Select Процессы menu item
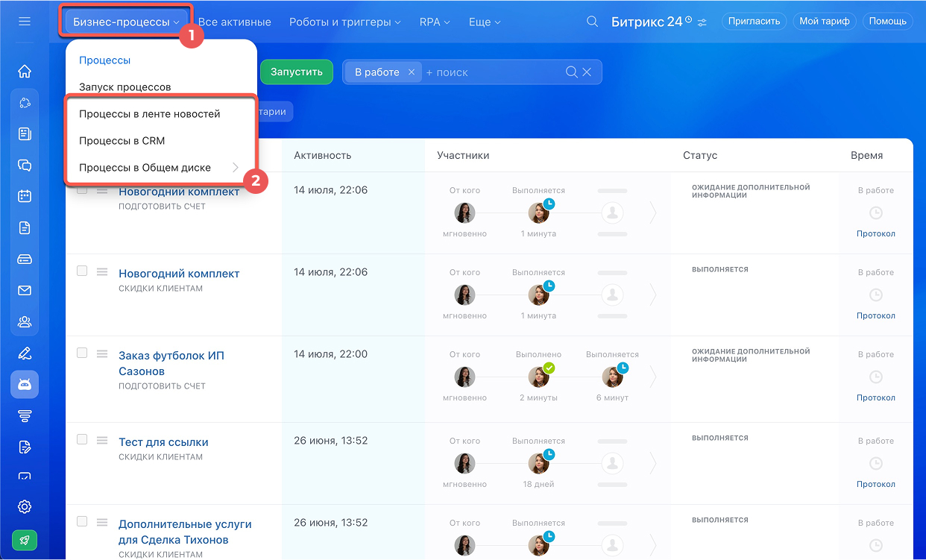 [x=104, y=60]
